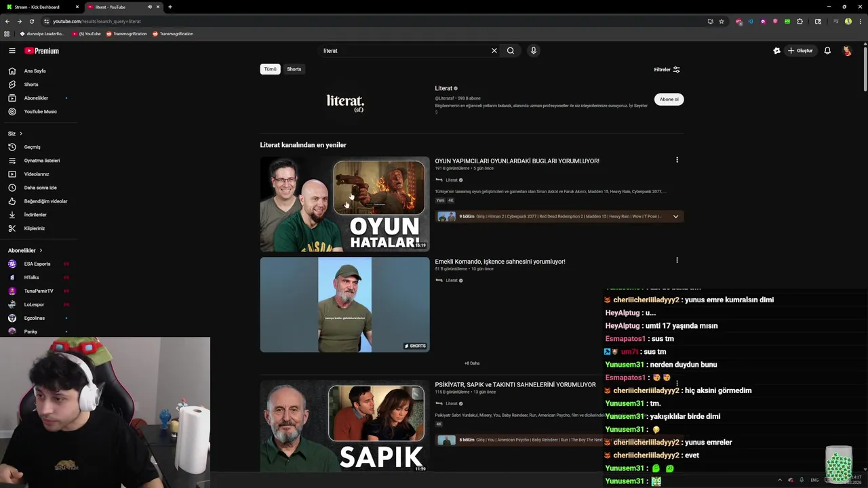Image resolution: width=868 pixels, height=488 pixels.
Task: Open the HTalks subscription channel
Action: (x=31, y=278)
